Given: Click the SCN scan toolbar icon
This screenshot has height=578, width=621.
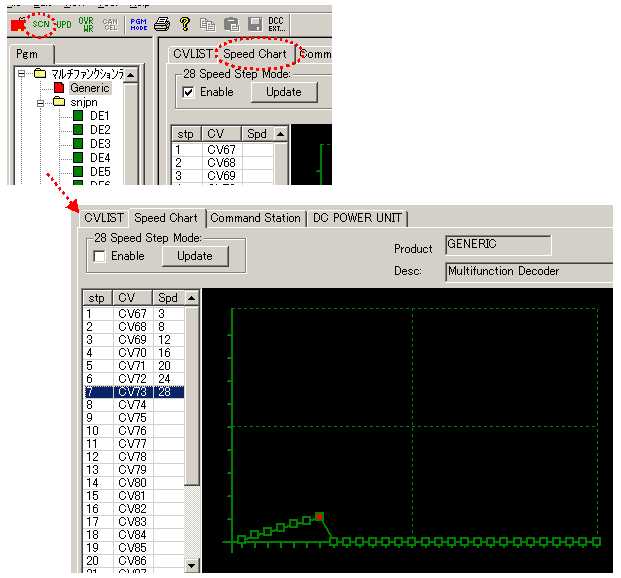Looking at the screenshot, I should click(x=40, y=21).
